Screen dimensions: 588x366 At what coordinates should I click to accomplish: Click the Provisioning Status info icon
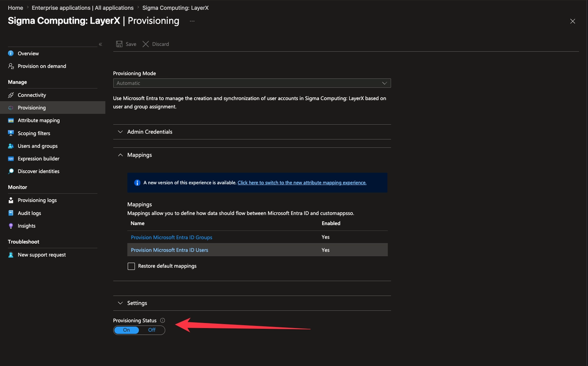pyautogui.click(x=163, y=320)
